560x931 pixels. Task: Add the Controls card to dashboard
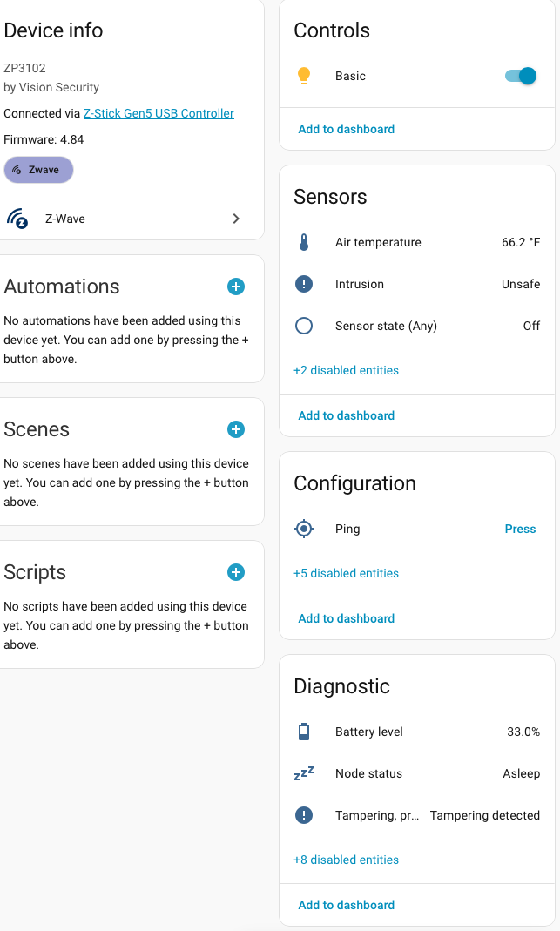click(346, 129)
